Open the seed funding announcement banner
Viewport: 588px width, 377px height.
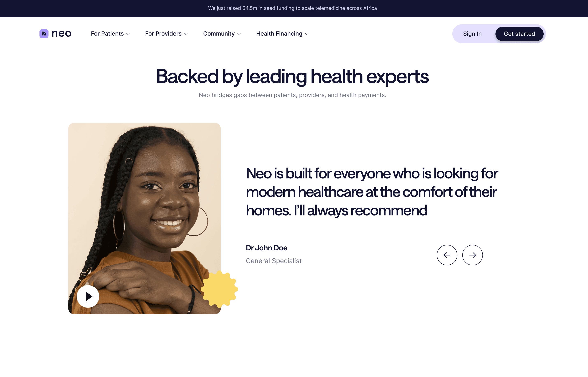(x=292, y=8)
